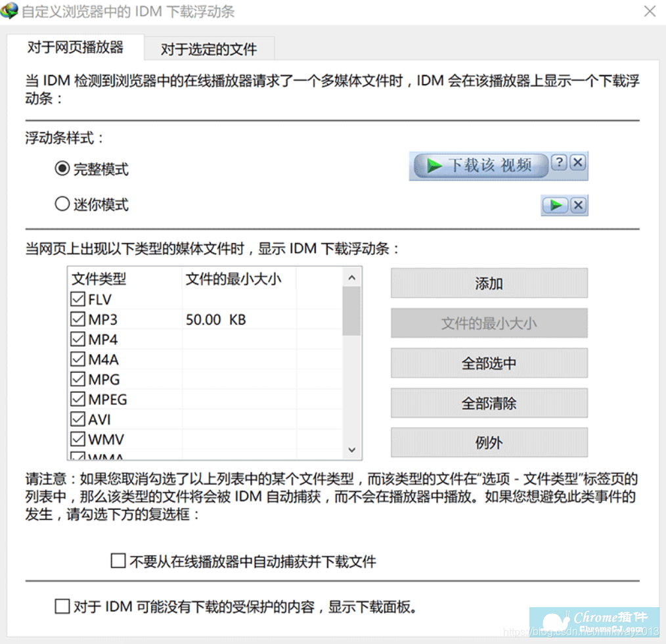Select the WMV row label
The height and width of the screenshot is (644, 666).
(106, 440)
